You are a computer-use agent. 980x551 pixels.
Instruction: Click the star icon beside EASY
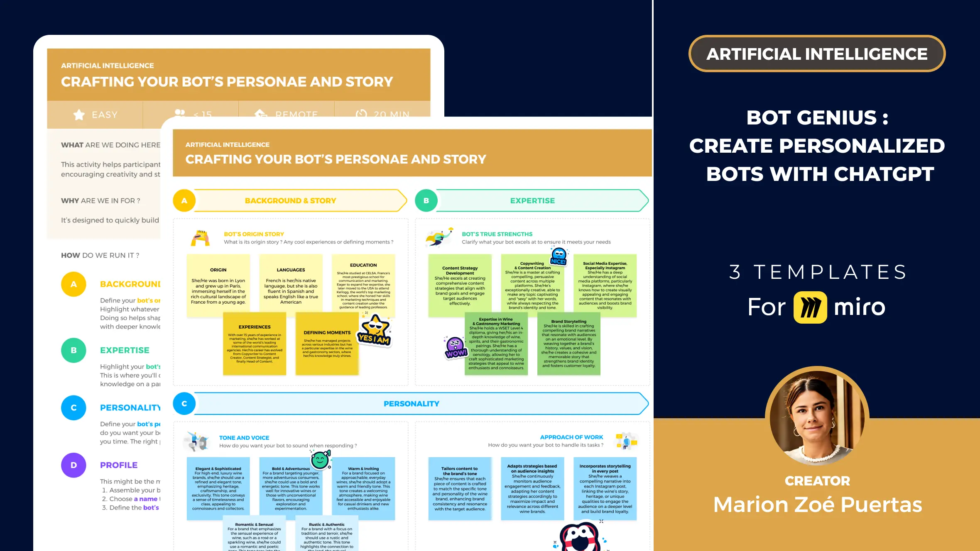[79, 115]
